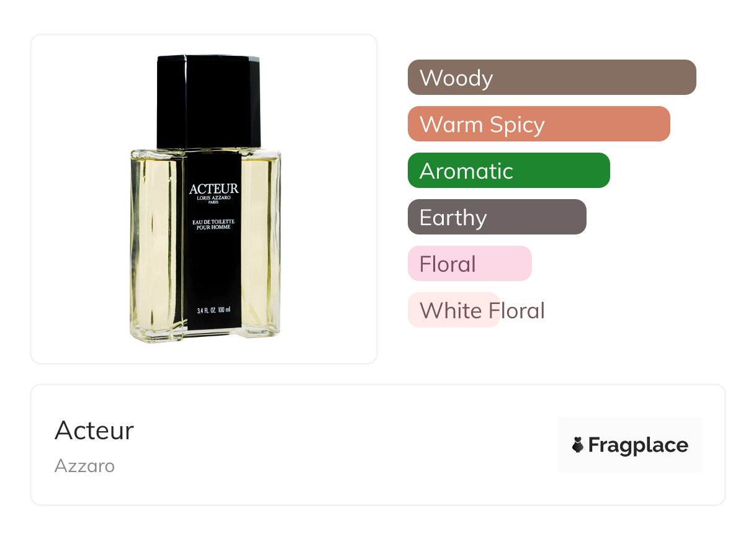Choose the green Aromatic accord bar
This screenshot has height=536, width=756.
(x=509, y=171)
